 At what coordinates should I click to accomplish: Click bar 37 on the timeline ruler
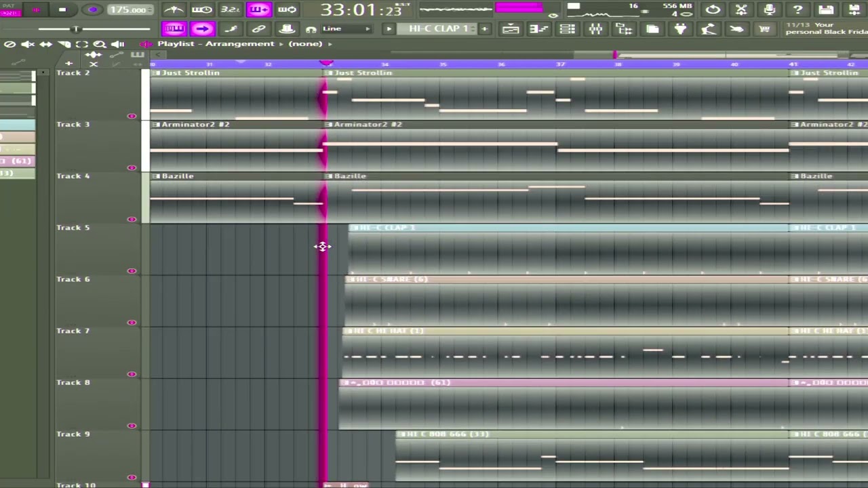pos(560,64)
